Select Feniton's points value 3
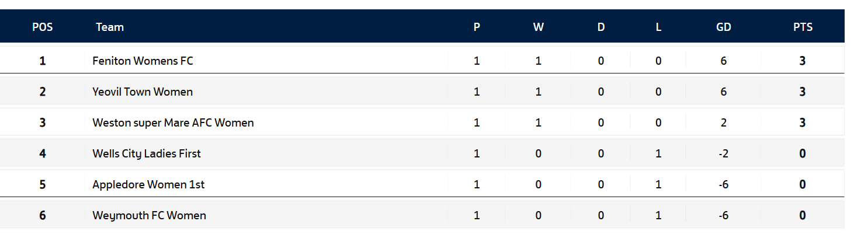 (x=803, y=61)
